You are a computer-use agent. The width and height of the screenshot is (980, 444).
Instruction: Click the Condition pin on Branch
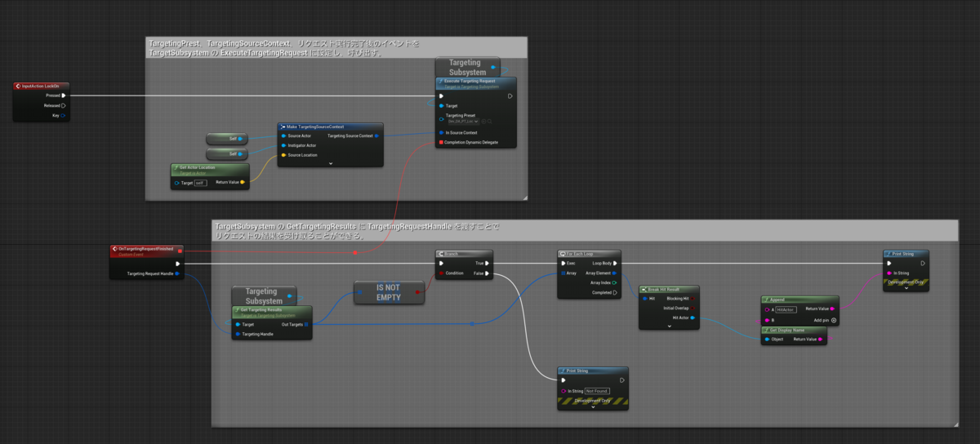point(442,273)
